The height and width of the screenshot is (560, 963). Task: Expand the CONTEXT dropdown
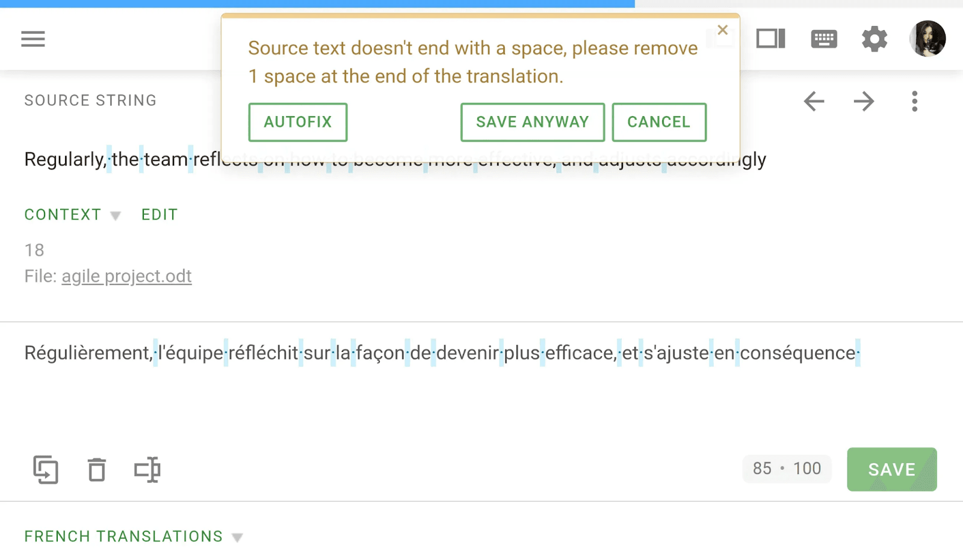pos(72,215)
